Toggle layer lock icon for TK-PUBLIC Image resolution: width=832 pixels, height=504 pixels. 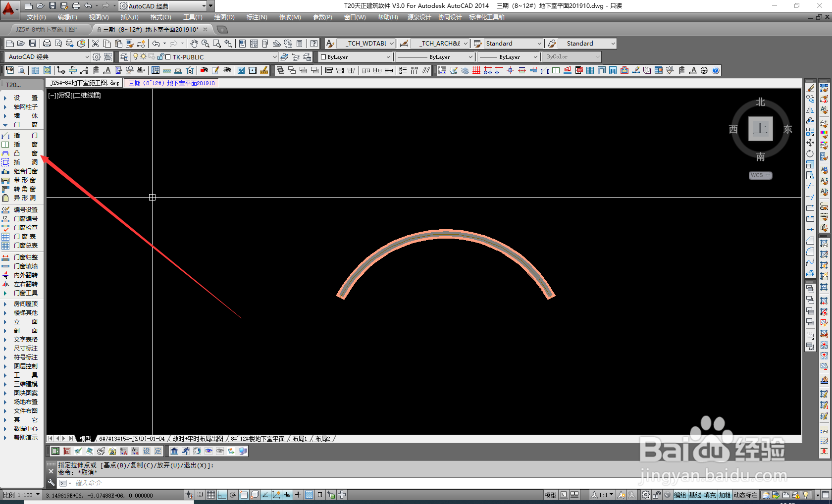(160, 57)
